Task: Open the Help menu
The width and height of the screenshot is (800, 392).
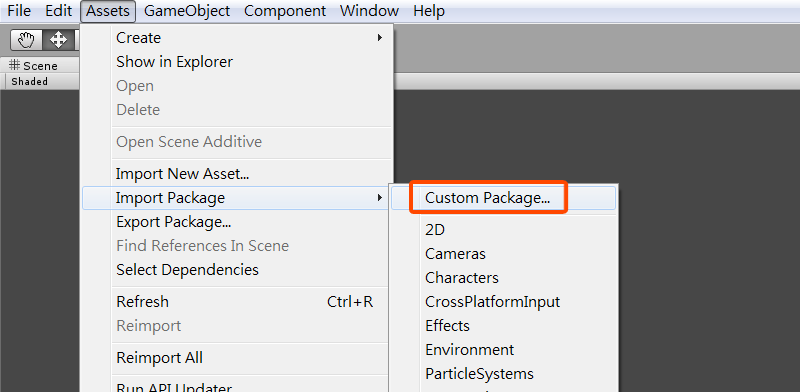Action: (x=429, y=11)
